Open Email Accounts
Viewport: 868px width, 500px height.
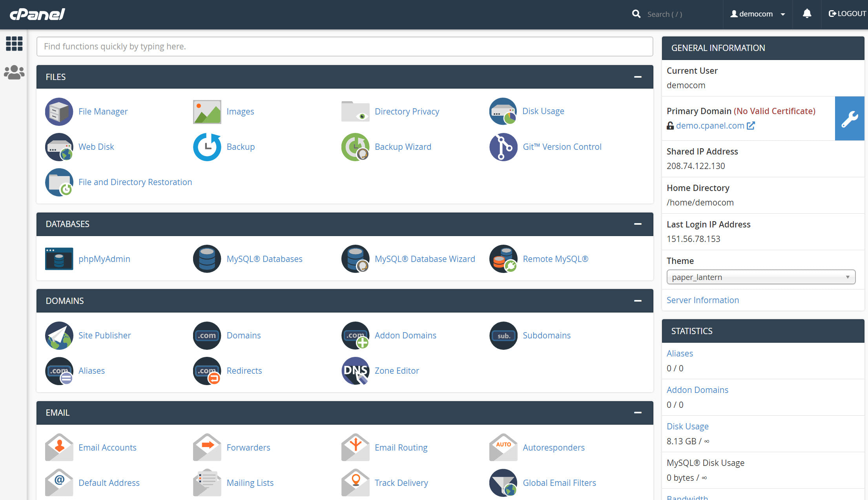coord(107,447)
